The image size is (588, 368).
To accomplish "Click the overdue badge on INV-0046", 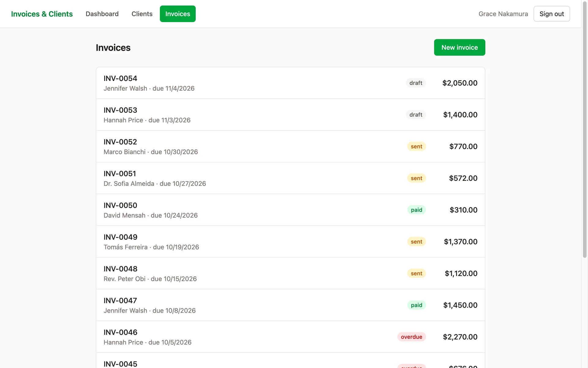I will click(x=411, y=337).
